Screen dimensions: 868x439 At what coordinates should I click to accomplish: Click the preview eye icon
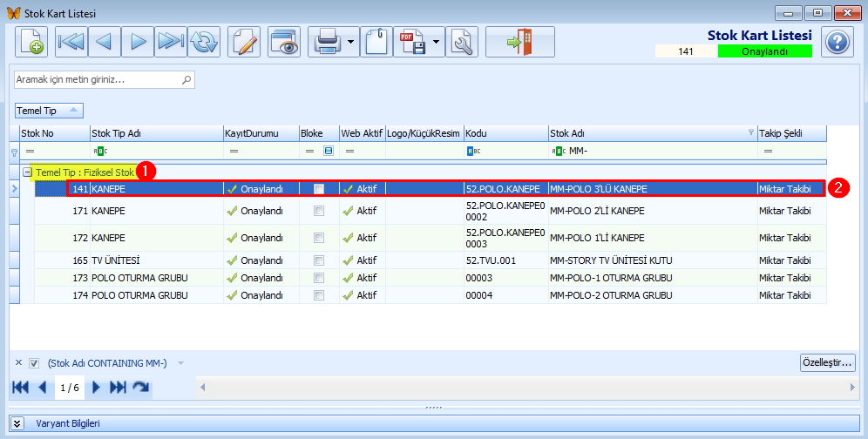284,42
